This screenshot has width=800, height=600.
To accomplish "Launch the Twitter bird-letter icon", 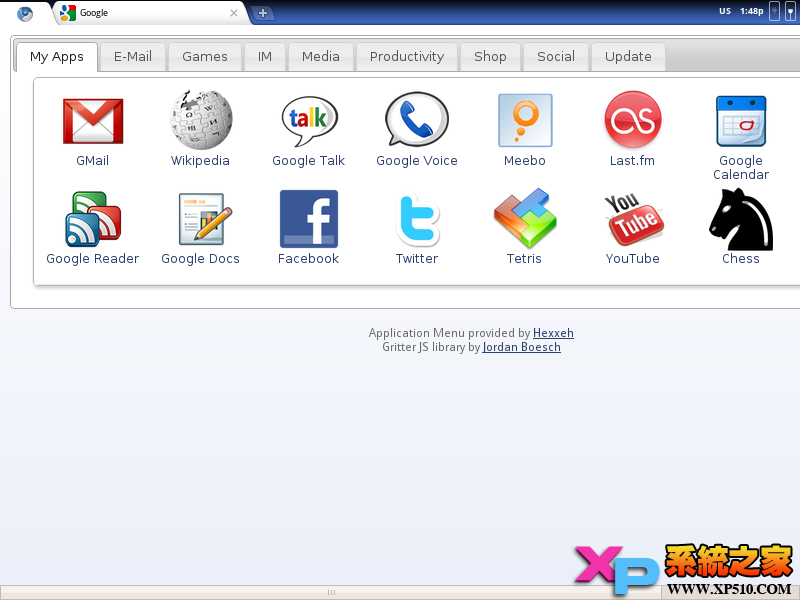I will (x=417, y=219).
